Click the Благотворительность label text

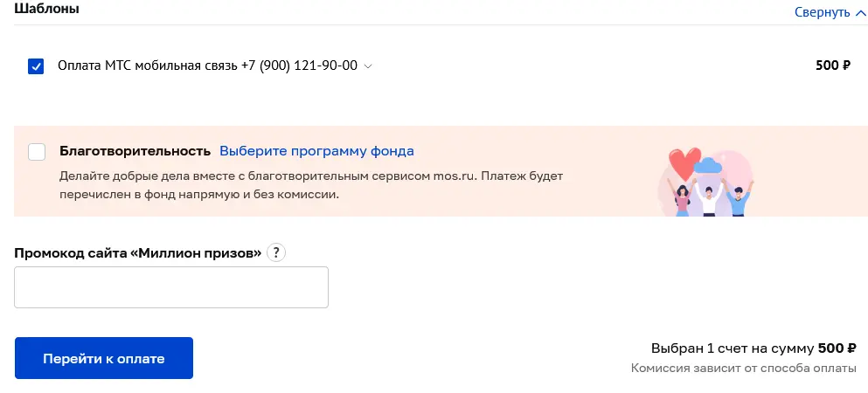[135, 151]
